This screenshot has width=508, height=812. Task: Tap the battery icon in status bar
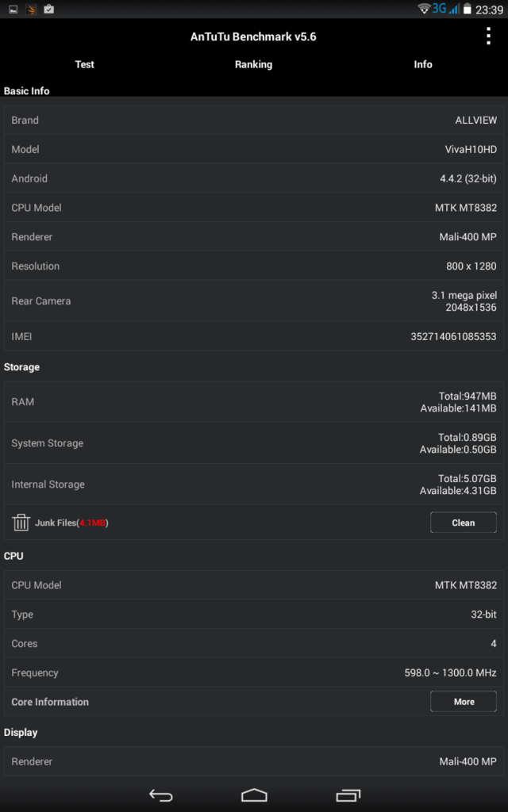pos(468,9)
